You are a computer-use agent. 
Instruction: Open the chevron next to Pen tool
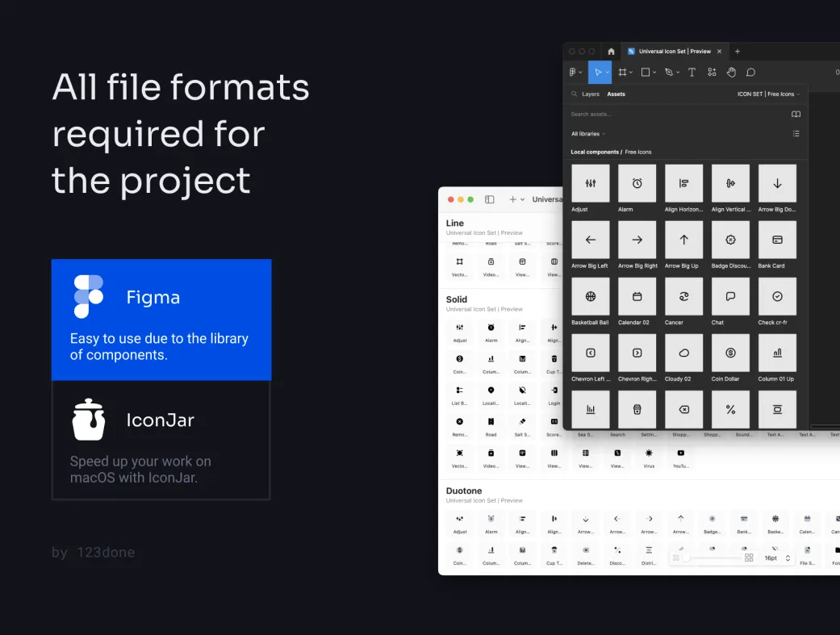tap(679, 73)
